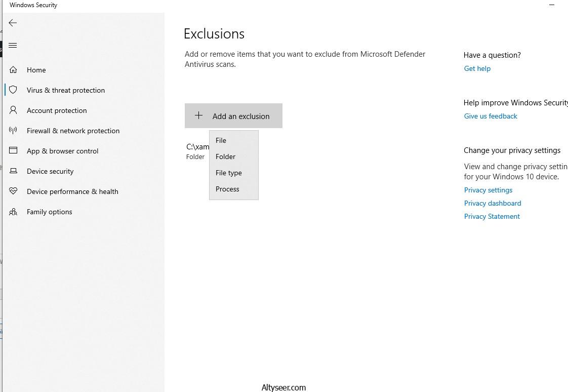Viewport: 568px width, 392px height.
Task: Choose File from the exclusion menu
Action: 221,140
